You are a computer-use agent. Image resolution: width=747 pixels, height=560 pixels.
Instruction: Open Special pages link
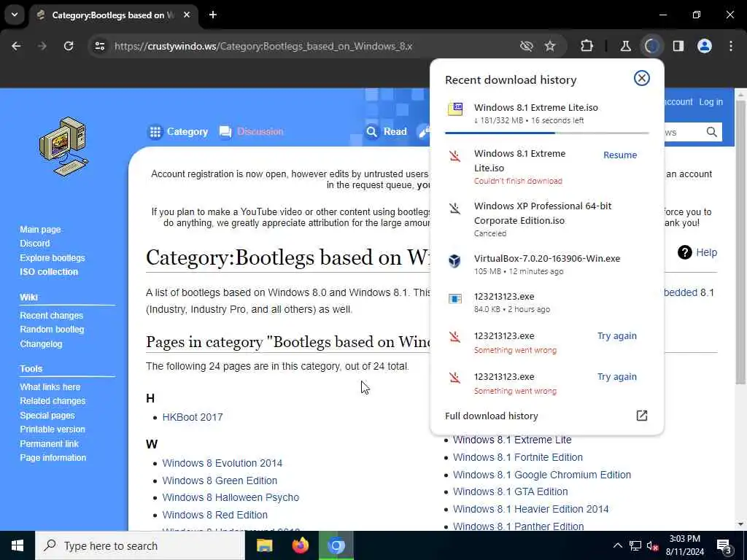pyautogui.click(x=47, y=415)
